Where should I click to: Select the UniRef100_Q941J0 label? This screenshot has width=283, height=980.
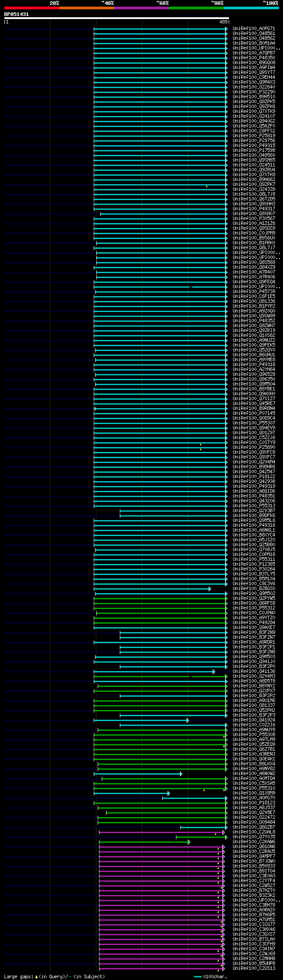[254, 662]
